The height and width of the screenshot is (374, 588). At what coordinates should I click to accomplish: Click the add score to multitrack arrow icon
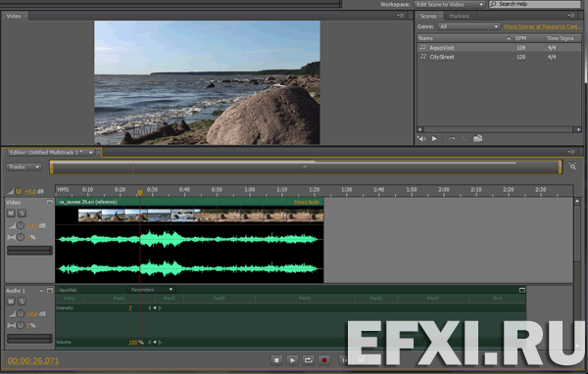[452, 139]
